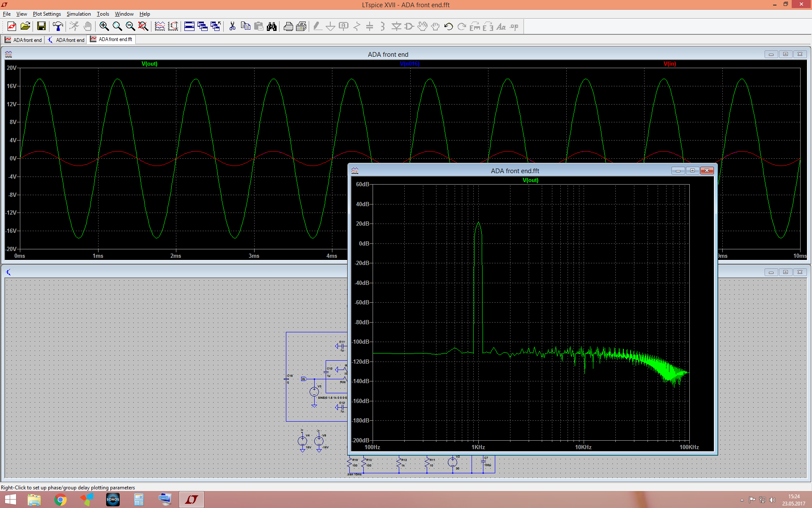Image resolution: width=812 pixels, height=508 pixels.
Task: Click the scissors Cut icon
Action: tap(232, 27)
